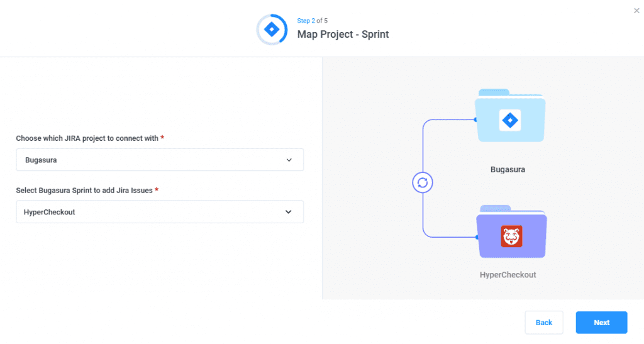Viewport: 644px width, 344px height.
Task: Click the 'HyperCheckout' label beneath the purple folder
Action: pyautogui.click(x=508, y=275)
